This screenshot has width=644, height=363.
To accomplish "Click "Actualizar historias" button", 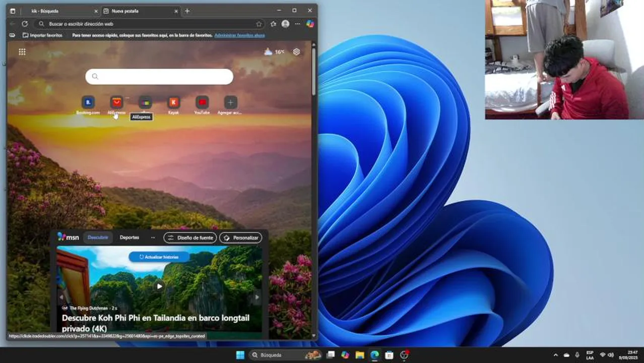I will [x=159, y=257].
